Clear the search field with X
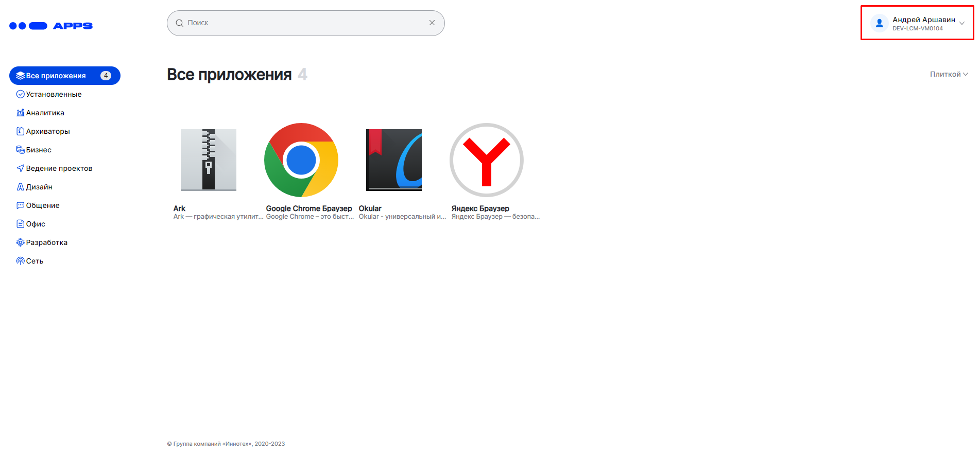The image size is (980, 455). click(x=432, y=23)
